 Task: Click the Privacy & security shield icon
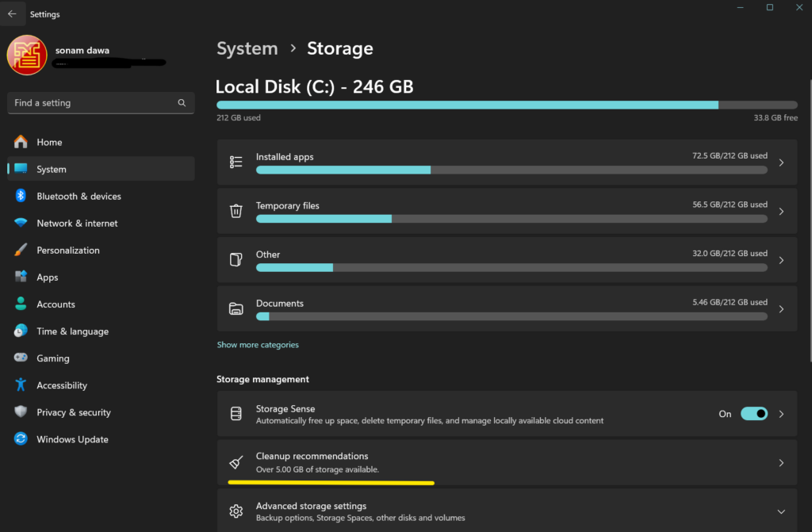pyautogui.click(x=21, y=412)
